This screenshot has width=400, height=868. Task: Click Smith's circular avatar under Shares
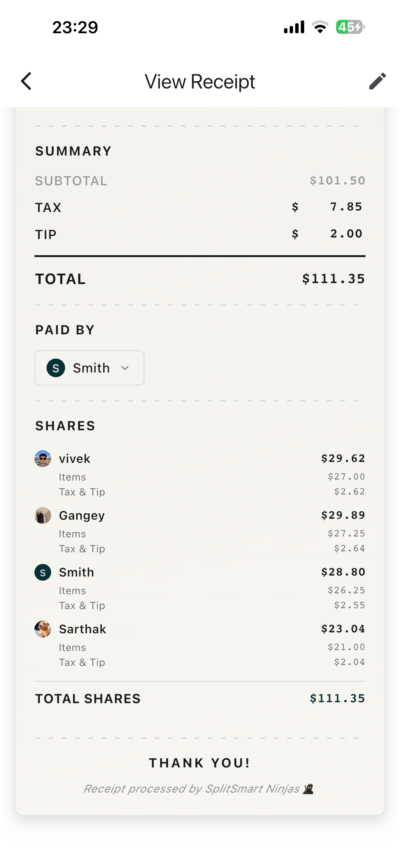point(42,572)
